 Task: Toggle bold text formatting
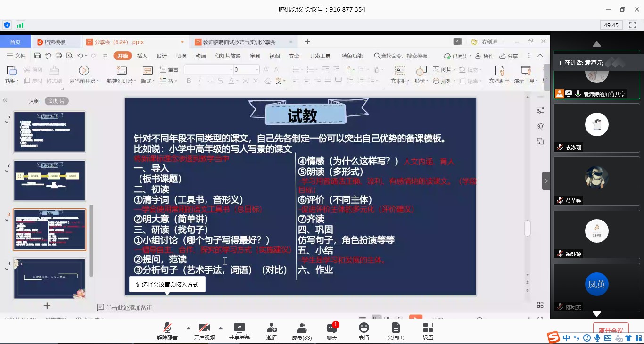(189, 81)
